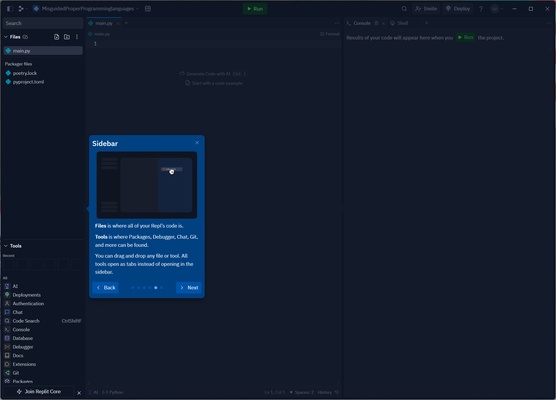The width and height of the screenshot is (556, 400).
Task: Click the layout grid icon beside project name
Action: (148, 9)
